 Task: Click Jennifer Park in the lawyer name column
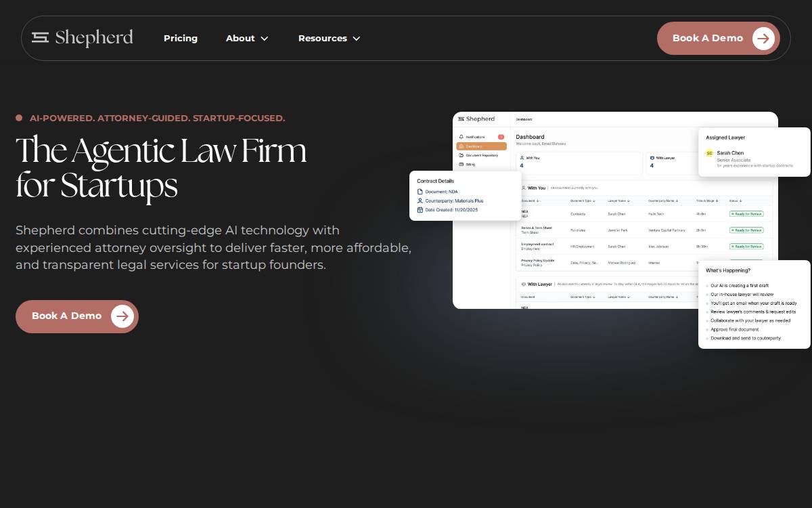(619, 230)
